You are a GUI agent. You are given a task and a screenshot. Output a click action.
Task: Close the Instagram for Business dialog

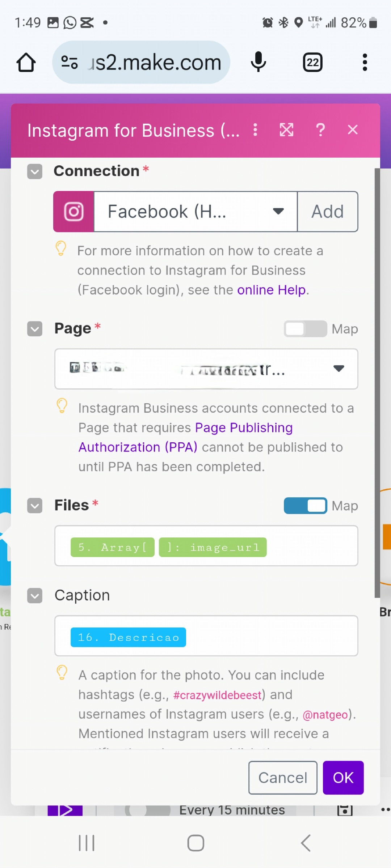click(353, 129)
